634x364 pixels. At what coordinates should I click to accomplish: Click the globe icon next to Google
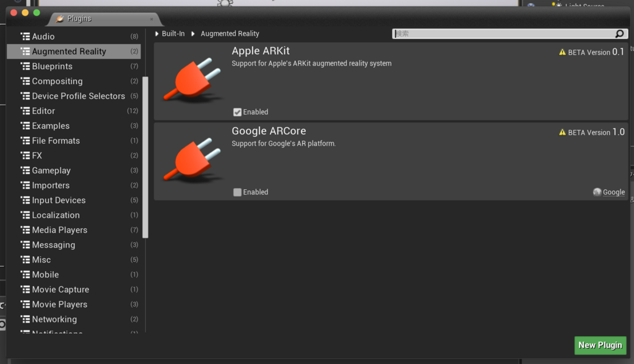click(x=597, y=192)
